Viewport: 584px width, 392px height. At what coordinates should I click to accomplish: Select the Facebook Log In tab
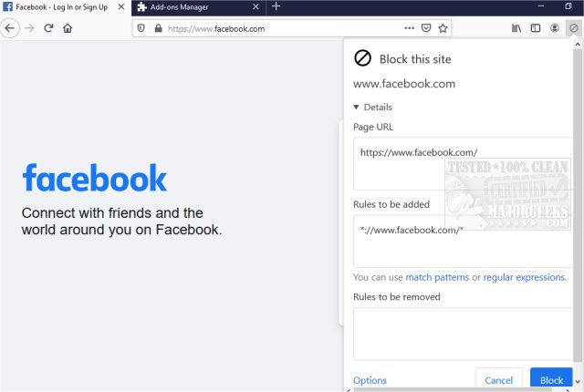(64, 6)
